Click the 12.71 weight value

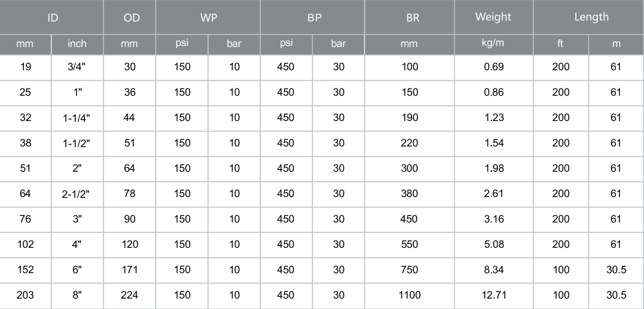[494, 296]
